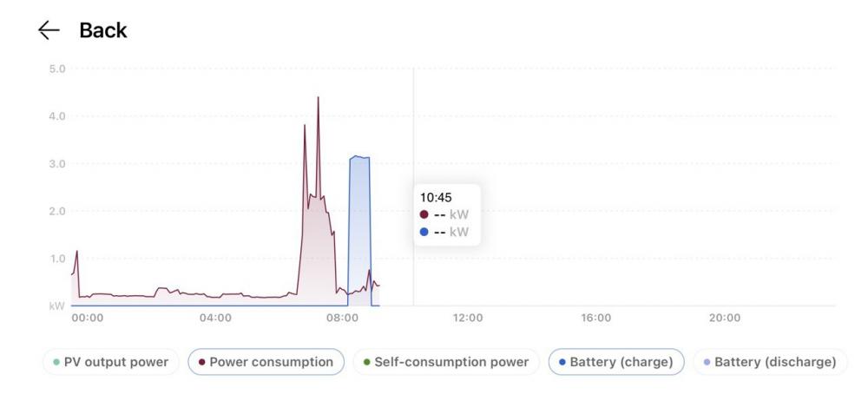868x401 pixels.
Task: Click the 12:00 time axis label
Action: (468, 318)
